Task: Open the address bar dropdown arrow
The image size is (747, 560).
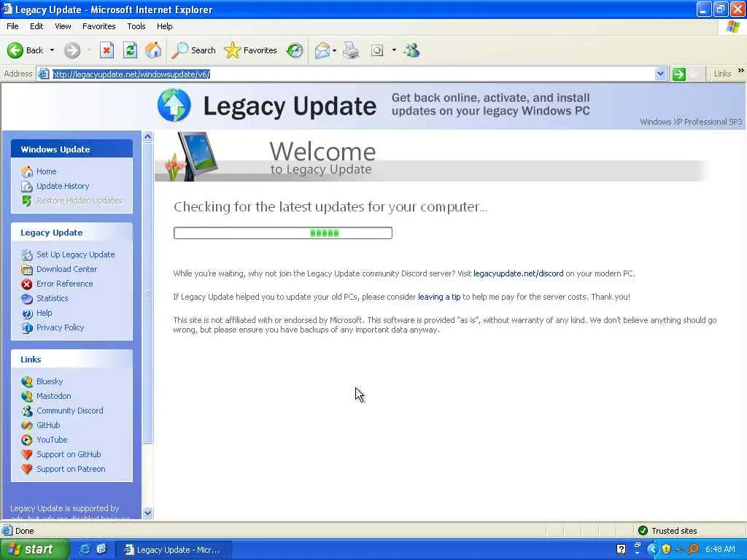Action: point(660,74)
